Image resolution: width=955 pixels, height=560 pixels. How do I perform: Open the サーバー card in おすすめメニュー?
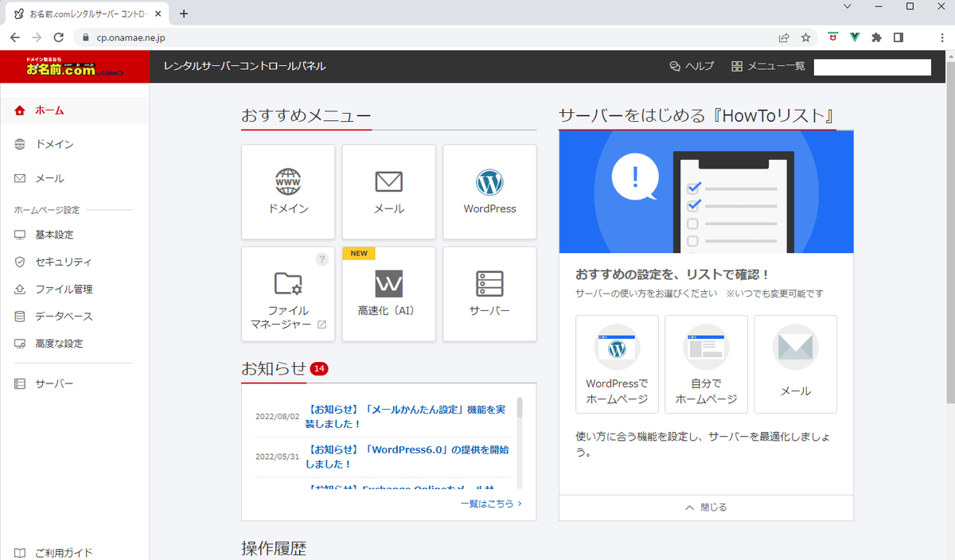click(x=489, y=294)
